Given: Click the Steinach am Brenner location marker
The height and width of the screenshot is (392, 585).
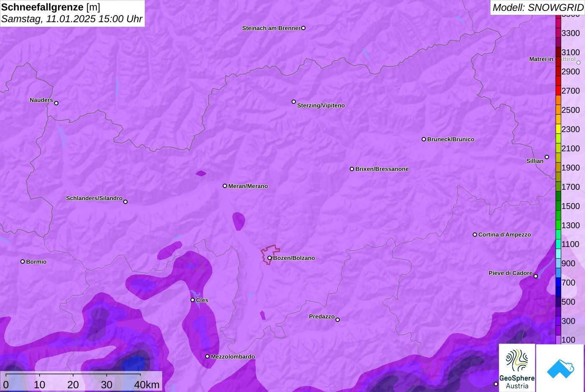Looking at the screenshot, I should pyautogui.click(x=303, y=28).
